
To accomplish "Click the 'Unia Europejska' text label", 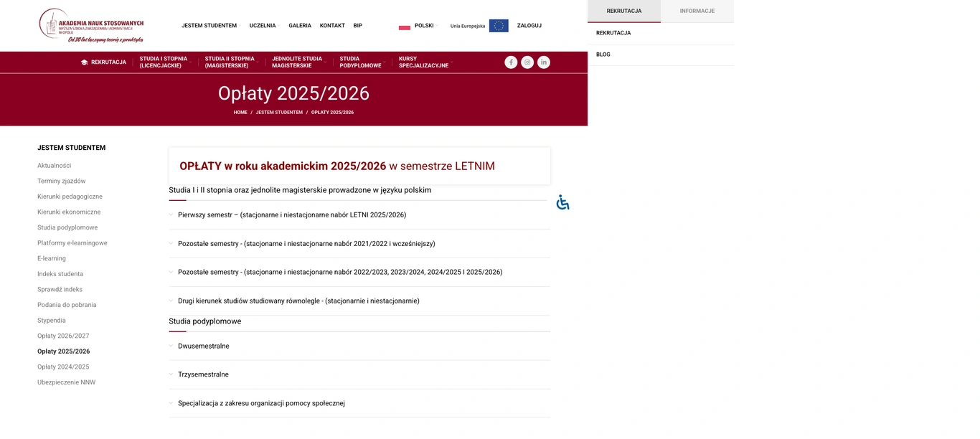I will 468,26.
